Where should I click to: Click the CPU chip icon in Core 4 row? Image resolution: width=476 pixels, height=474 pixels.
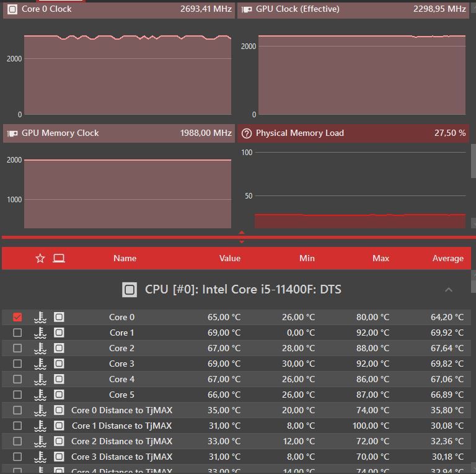coord(59,379)
